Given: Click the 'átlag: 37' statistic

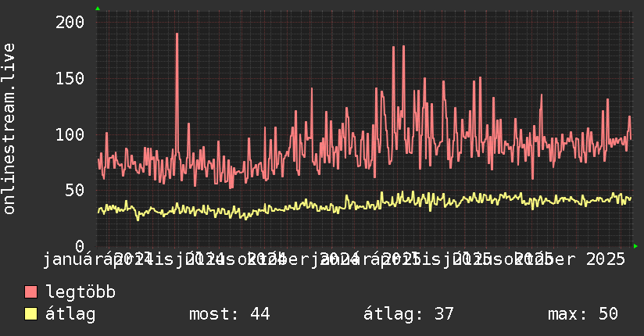Looking at the screenshot, I should pos(408,314).
